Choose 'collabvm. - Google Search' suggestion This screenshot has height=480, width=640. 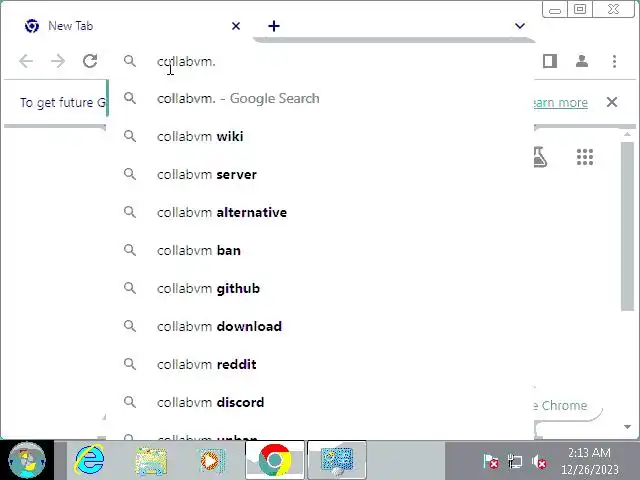pos(320,98)
